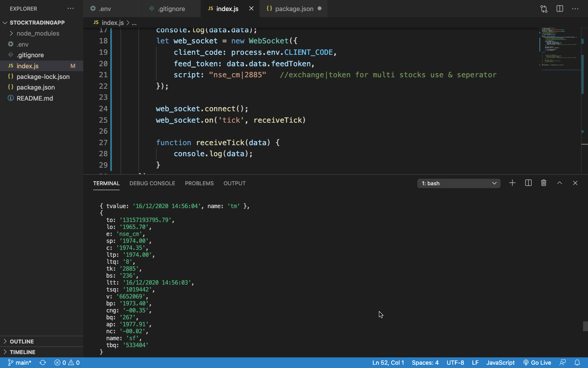Close the terminal panel
Screen dimensions: 588x368
(x=575, y=183)
